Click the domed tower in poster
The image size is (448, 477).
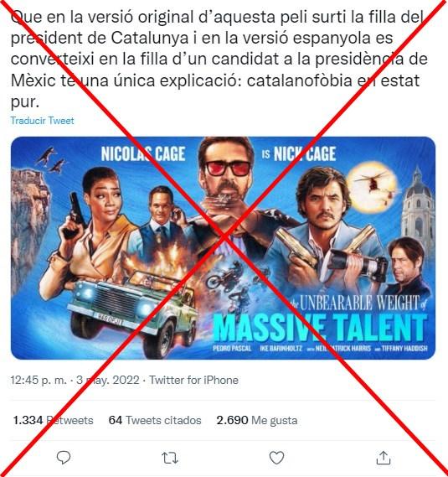click(417, 207)
